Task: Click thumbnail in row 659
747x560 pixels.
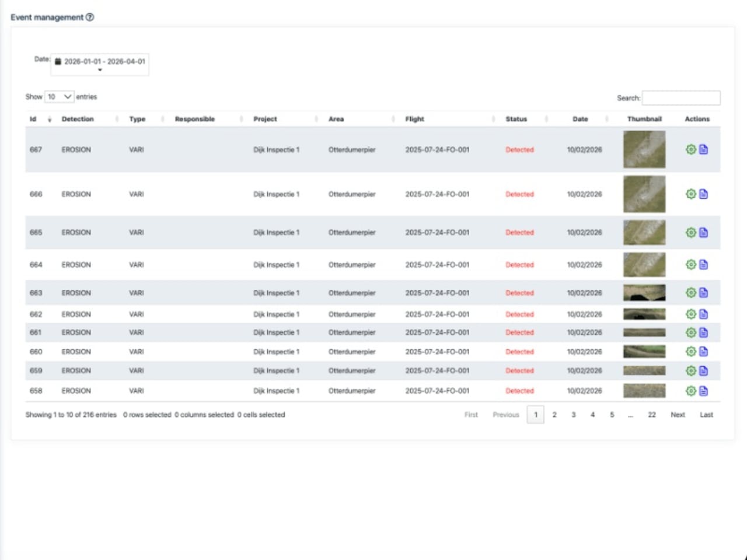Action: click(x=644, y=370)
